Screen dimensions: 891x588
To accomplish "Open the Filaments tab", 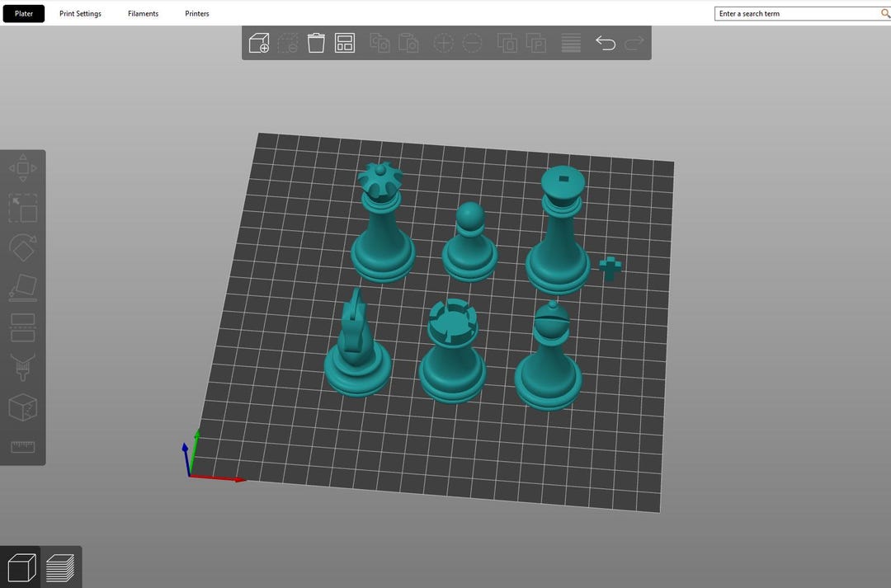I will point(143,13).
